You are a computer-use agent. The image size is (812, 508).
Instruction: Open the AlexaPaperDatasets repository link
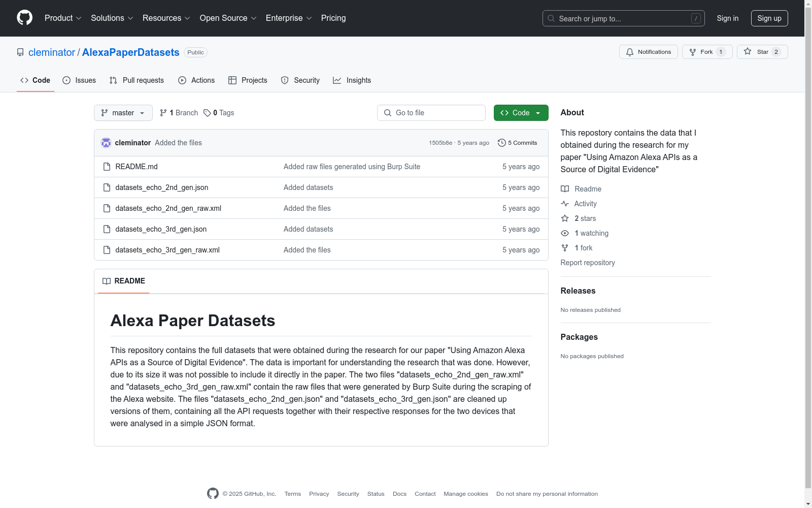(x=130, y=52)
